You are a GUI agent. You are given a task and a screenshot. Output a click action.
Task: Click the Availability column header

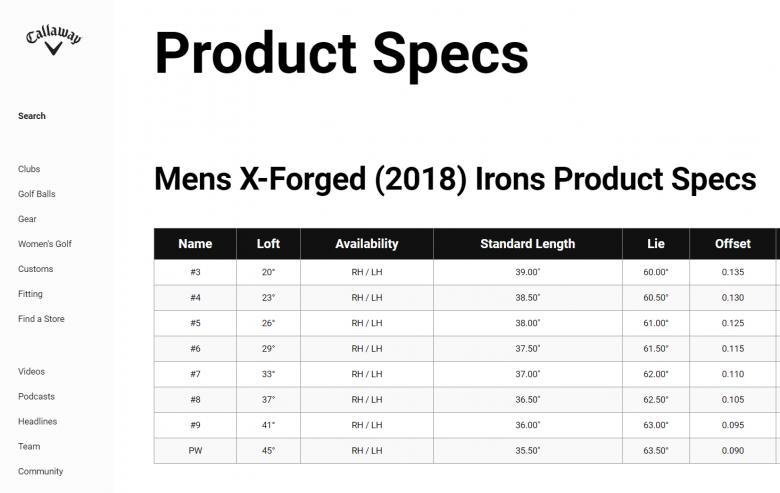pos(366,244)
